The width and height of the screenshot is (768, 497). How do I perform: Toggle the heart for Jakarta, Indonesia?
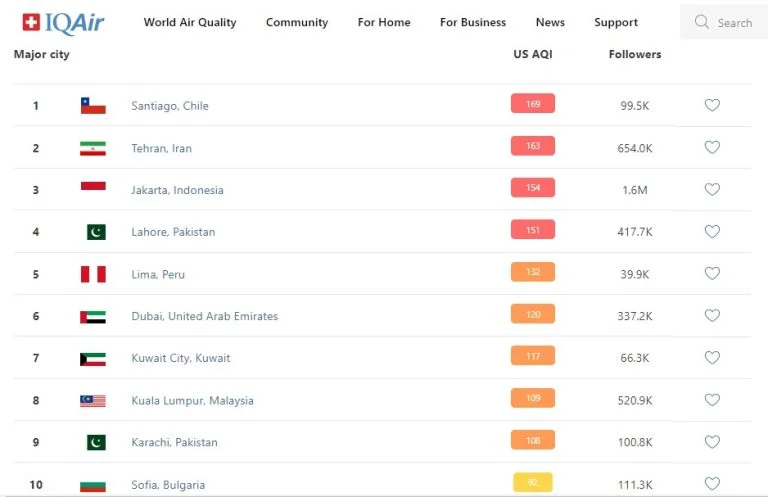click(712, 189)
